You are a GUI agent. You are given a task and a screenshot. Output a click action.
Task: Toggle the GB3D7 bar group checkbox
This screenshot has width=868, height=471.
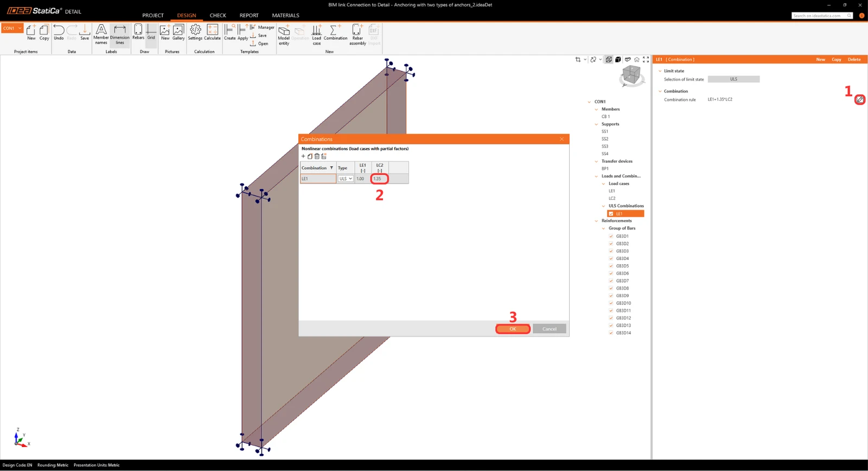coord(611,281)
